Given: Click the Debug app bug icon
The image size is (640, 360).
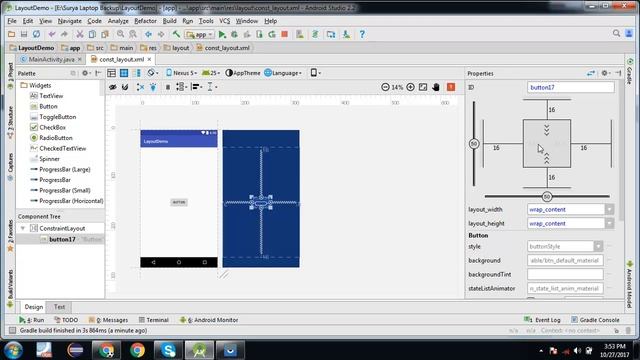Looking at the screenshot, I should pos(234,34).
